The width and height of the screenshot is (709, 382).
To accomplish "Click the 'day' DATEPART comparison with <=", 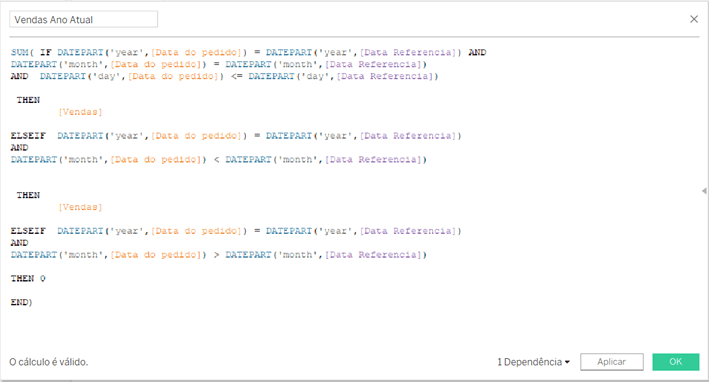I will point(239,76).
